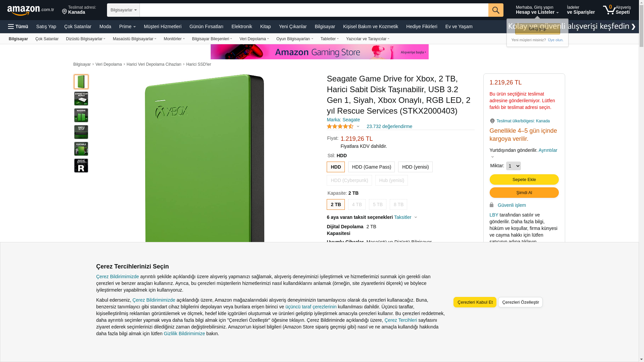Screen dimensions: 644x362
Task: Accept cookies with Çerezleri Kabul Et
Action: (x=475, y=302)
